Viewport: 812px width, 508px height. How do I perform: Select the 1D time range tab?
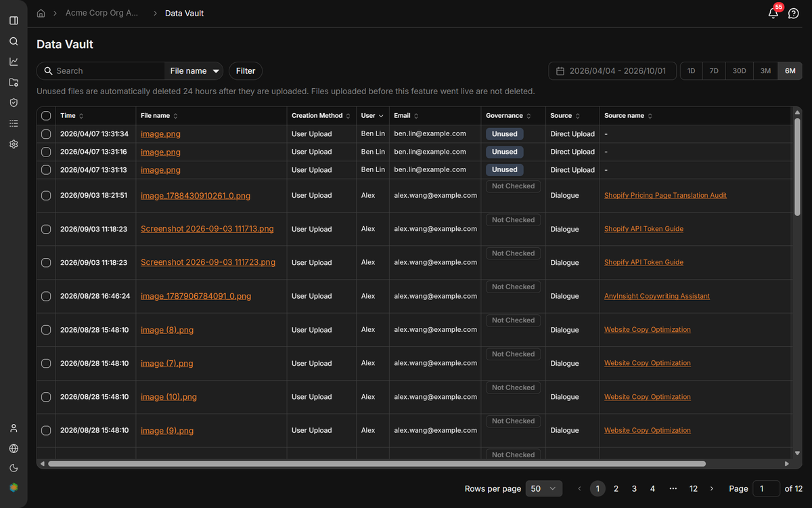coord(691,70)
